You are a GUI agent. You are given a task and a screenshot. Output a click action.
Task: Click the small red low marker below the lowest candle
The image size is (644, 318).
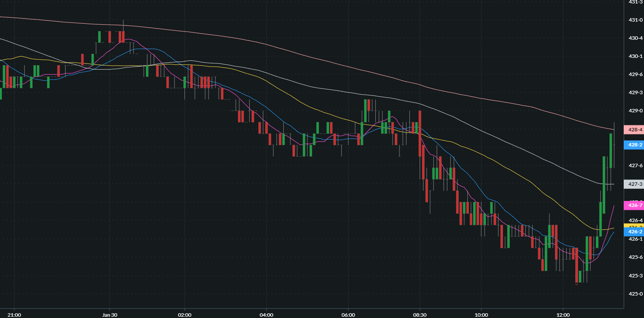pos(577,284)
